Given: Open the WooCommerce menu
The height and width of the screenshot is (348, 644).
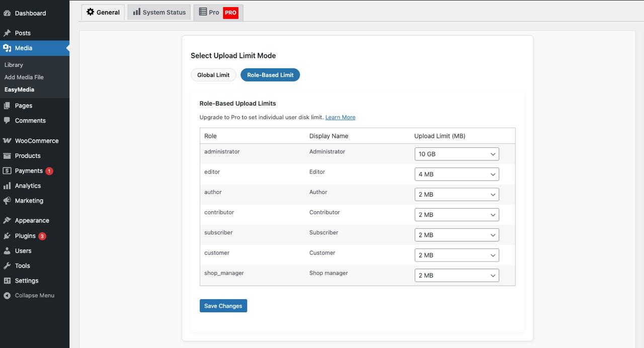Looking at the screenshot, I should click(35, 140).
